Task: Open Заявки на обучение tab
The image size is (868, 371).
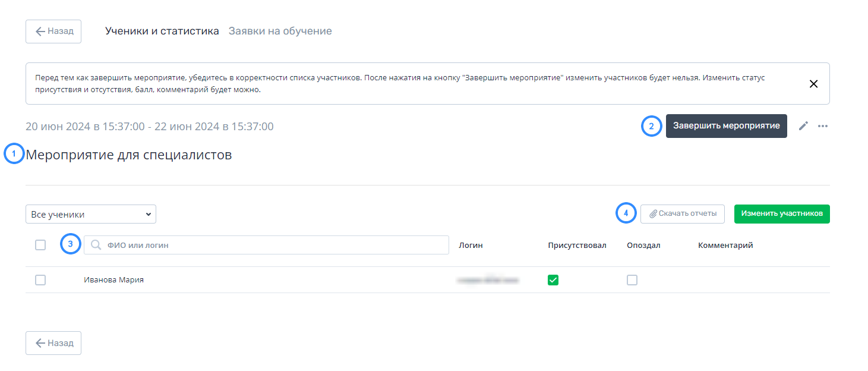Action: pos(280,31)
